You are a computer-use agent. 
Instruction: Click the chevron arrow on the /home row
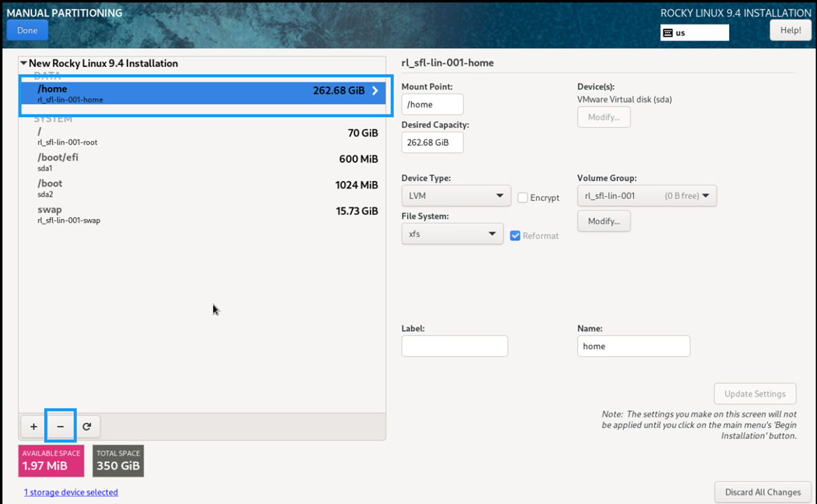[375, 91]
